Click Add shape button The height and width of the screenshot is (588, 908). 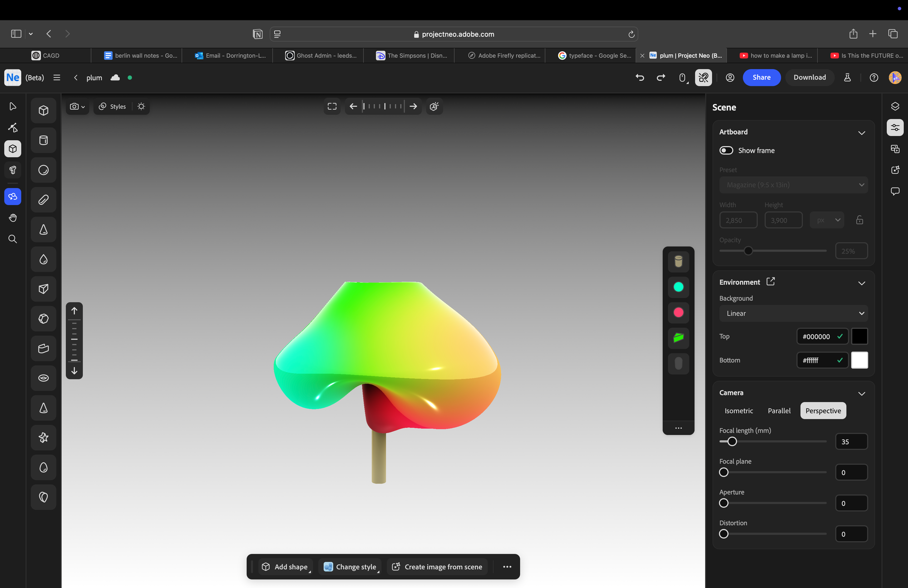point(286,567)
